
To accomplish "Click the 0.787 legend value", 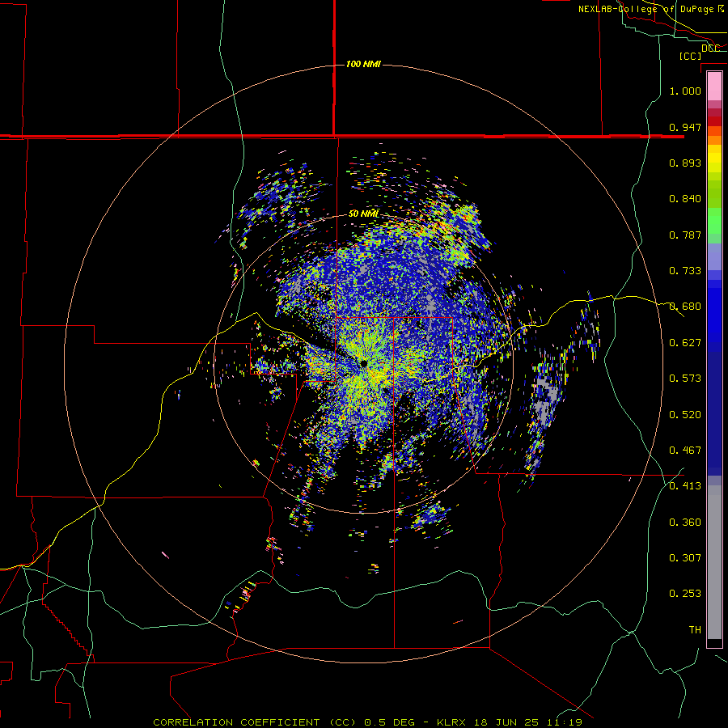I will (x=685, y=235).
